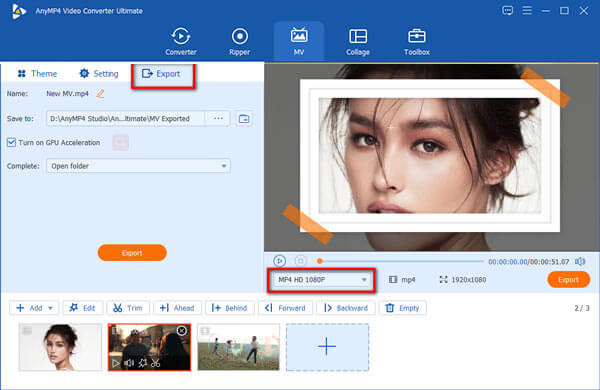Open effects via thumbnail star wand icon
The image size is (600, 390).
142,363
